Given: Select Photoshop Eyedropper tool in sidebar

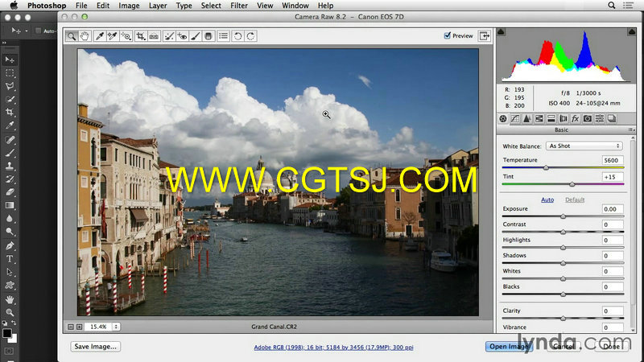Looking at the screenshot, I should [10, 125].
